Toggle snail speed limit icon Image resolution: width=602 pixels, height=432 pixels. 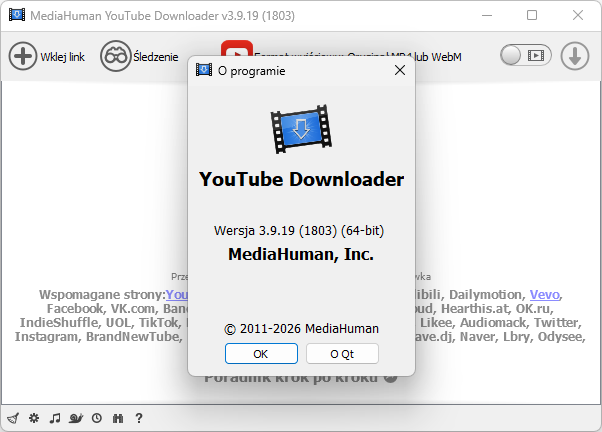pos(76,418)
